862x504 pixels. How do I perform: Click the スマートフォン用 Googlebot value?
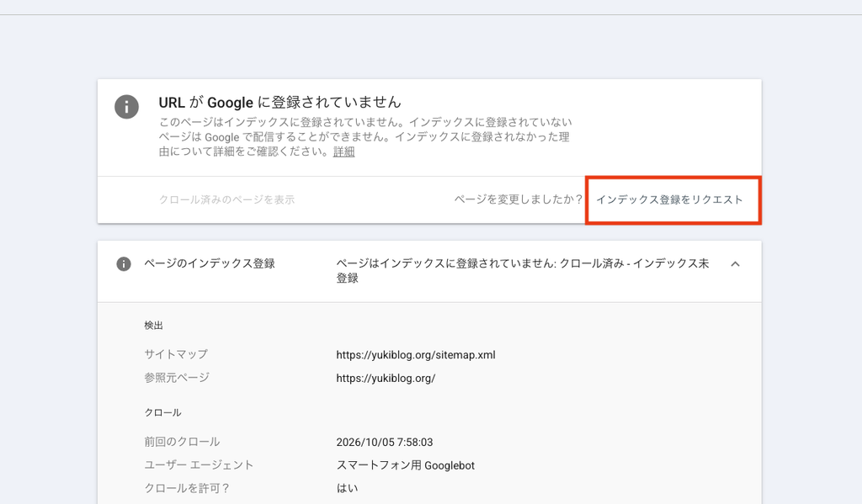[405, 465]
